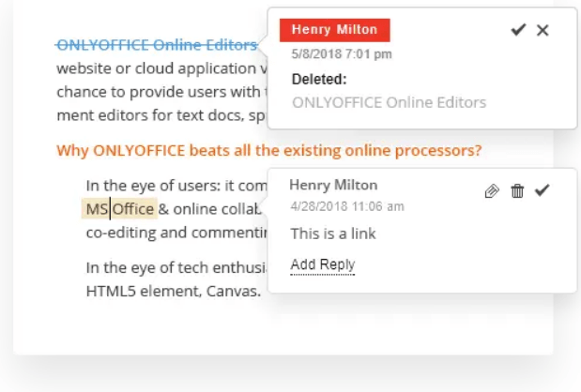
Task: Click the timestamp '5/8/2018 7:01 pm'
Action: point(342,54)
